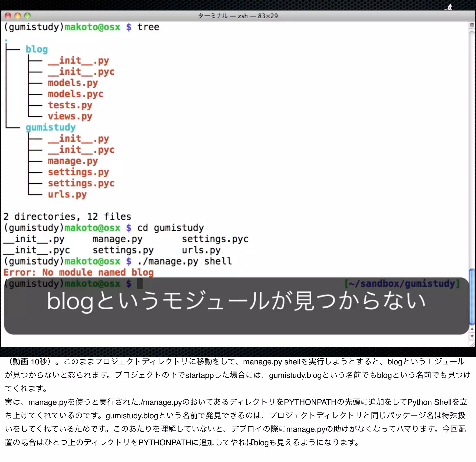
Task: Click views.py under blog folder
Action: 70,116
